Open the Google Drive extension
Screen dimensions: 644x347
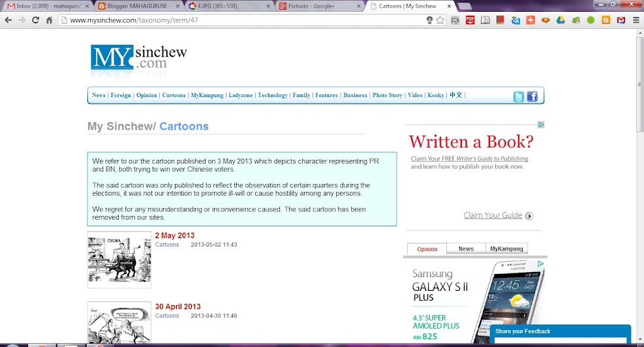tap(560, 20)
